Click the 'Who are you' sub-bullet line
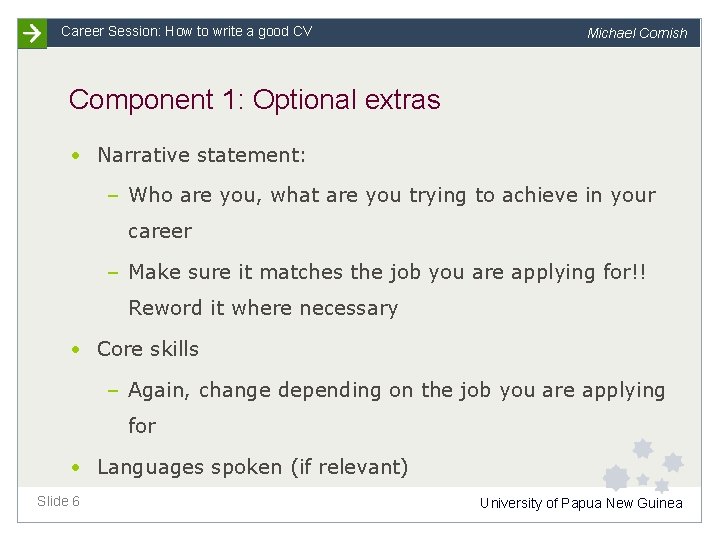This screenshot has width=720, height=540. click(392, 195)
